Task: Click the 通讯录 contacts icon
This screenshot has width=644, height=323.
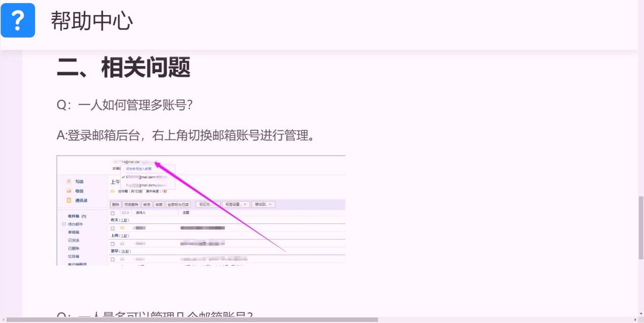Action: [x=69, y=200]
